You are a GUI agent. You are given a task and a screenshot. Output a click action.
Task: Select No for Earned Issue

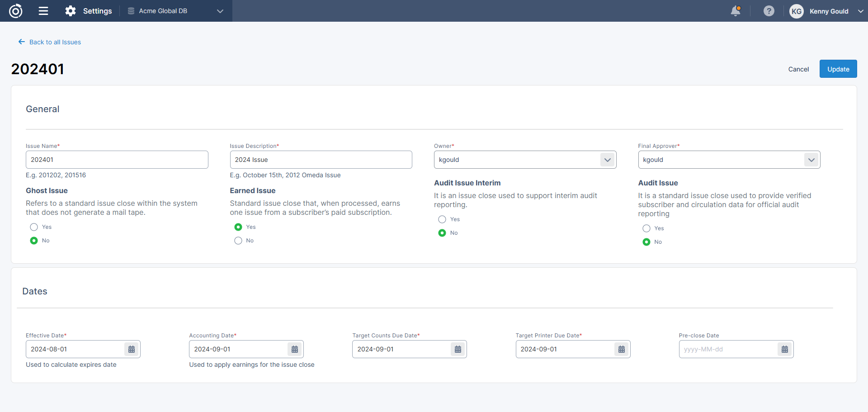click(x=238, y=241)
